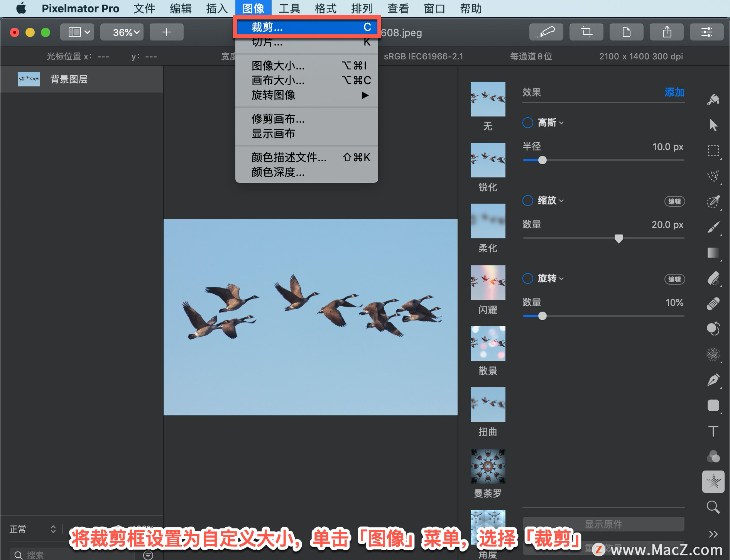Click the document page toolbar button

click(626, 32)
